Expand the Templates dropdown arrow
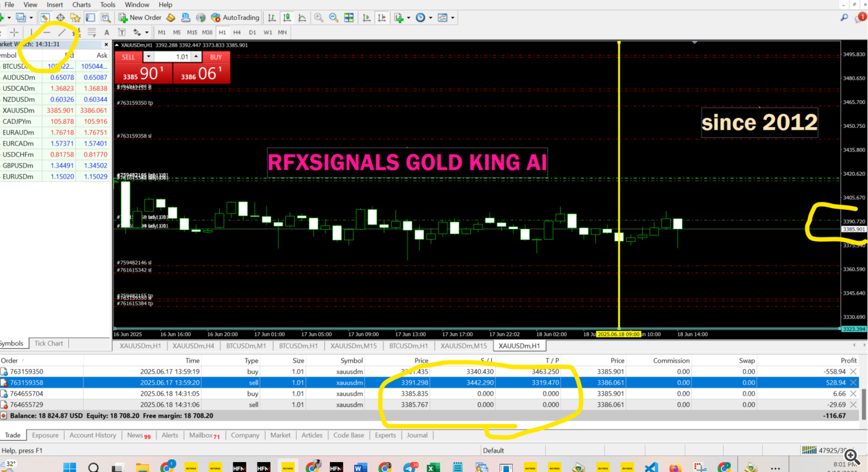This screenshot has height=472, width=868. (x=453, y=18)
